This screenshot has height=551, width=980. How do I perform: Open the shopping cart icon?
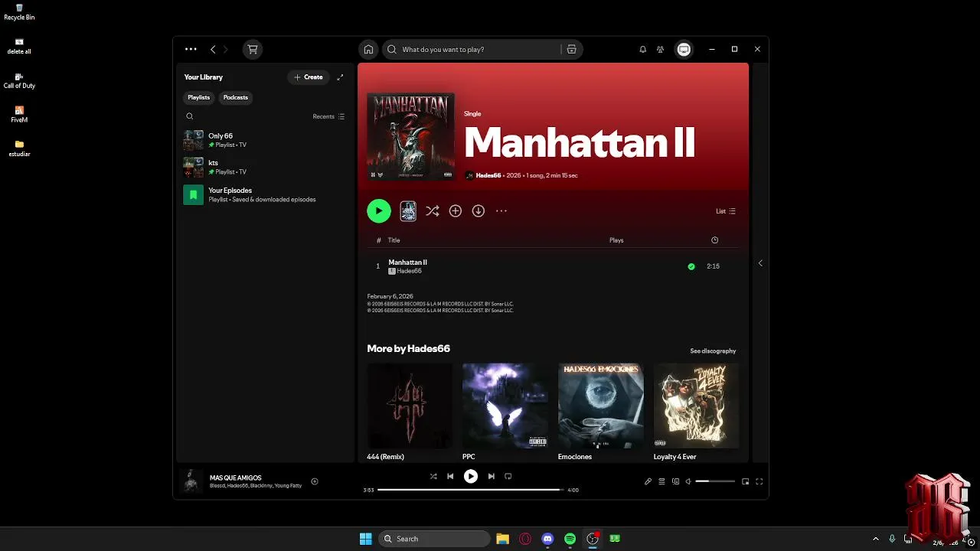click(x=252, y=49)
